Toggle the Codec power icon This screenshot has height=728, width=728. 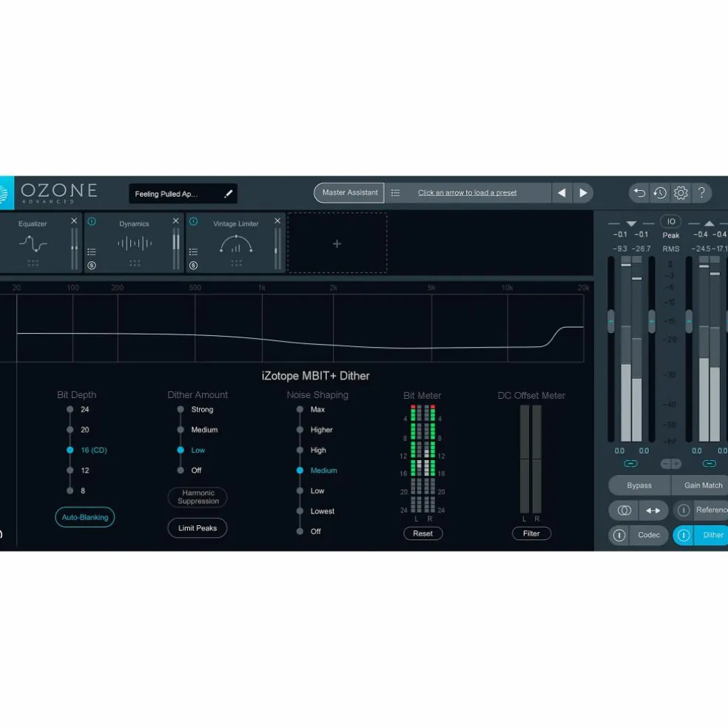pos(619,536)
